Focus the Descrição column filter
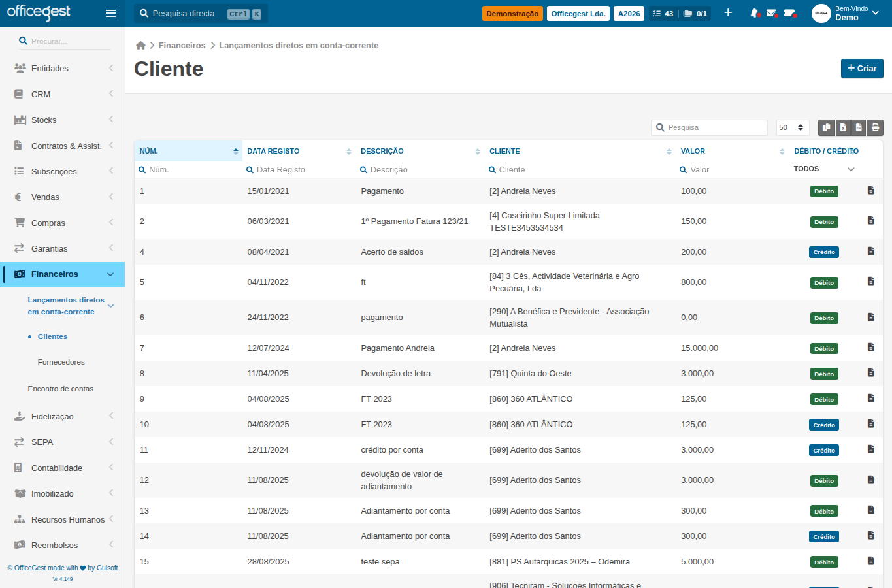 point(421,169)
